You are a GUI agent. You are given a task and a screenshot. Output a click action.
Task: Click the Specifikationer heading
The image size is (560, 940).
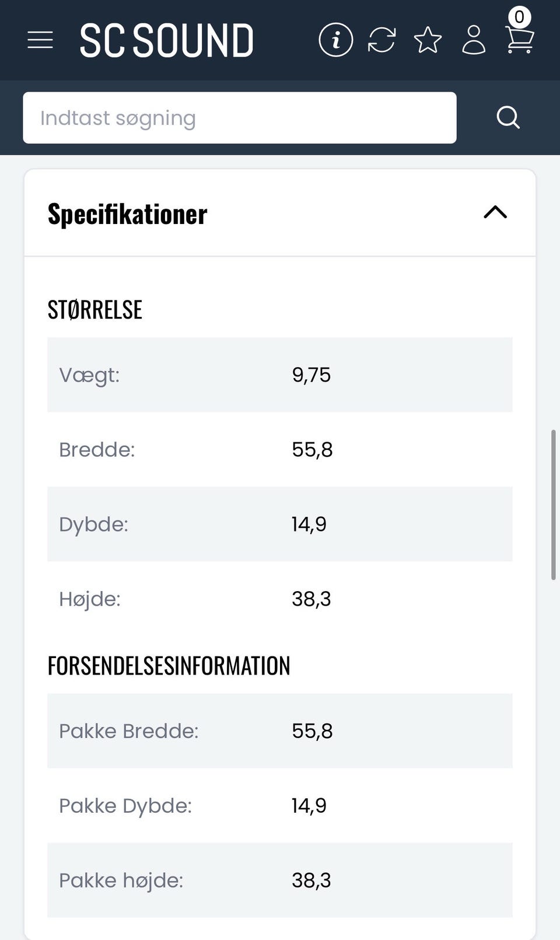point(127,214)
